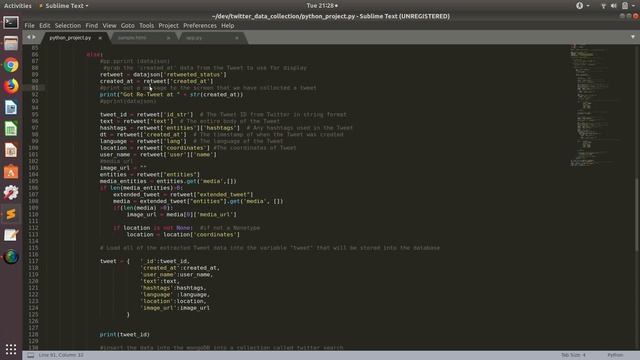
Task: Click the 'hashtags':hashtags dictionary entry
Action: tap(173, 288)
